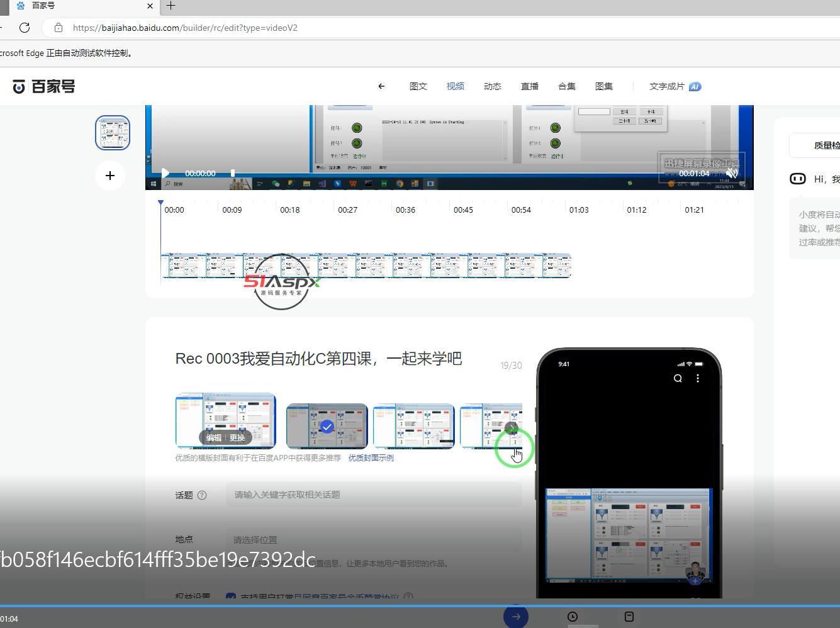Choose the third cover thumbnail
Screen dimensions: 840x628
413,426
